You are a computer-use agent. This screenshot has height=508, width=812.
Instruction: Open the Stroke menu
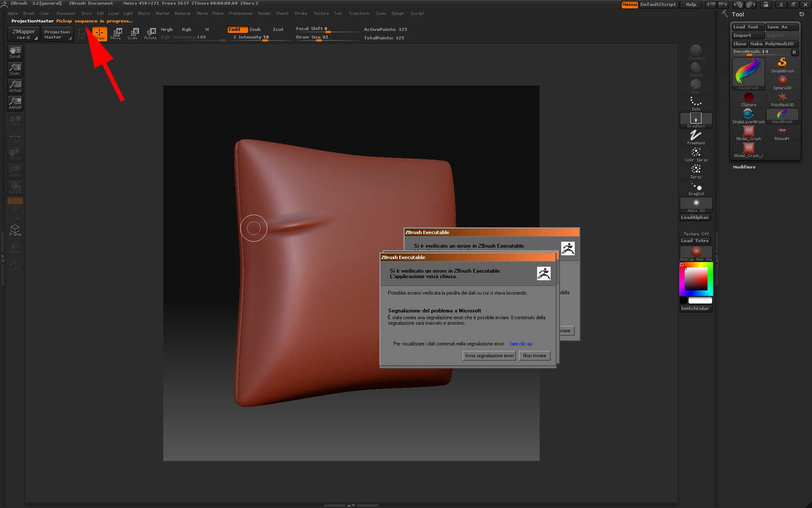click(x=301, y=14)
